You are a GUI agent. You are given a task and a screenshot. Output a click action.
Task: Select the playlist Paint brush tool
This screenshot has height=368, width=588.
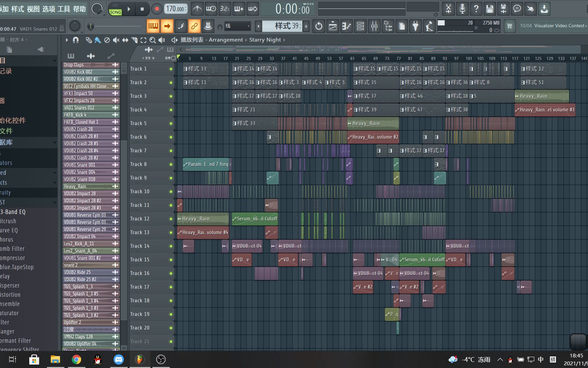click(x=98, y=40)
